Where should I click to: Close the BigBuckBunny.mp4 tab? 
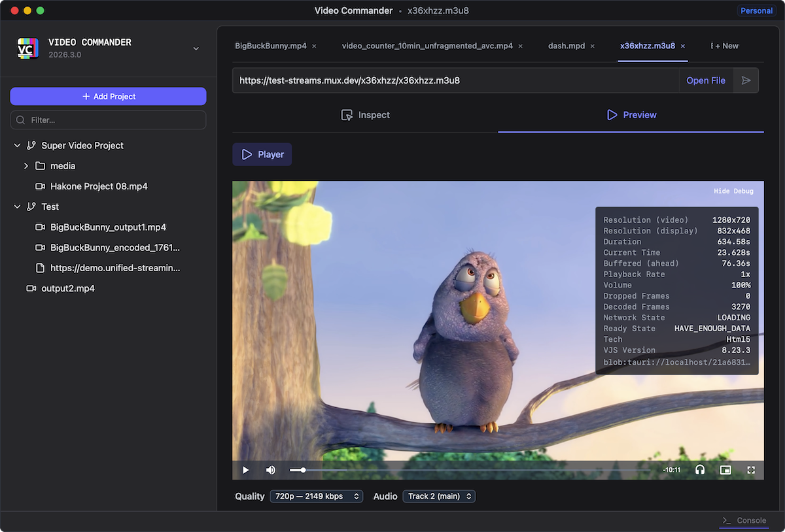[x=314, y=46]
